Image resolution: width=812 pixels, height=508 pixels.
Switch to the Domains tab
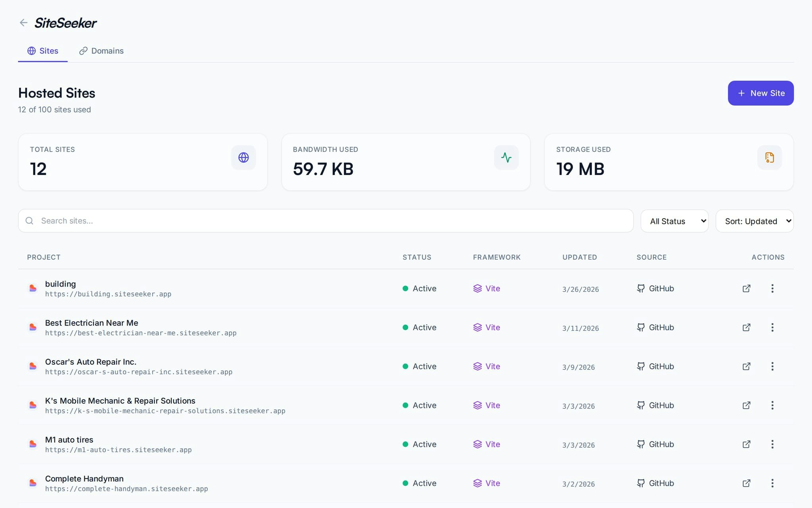101,51
